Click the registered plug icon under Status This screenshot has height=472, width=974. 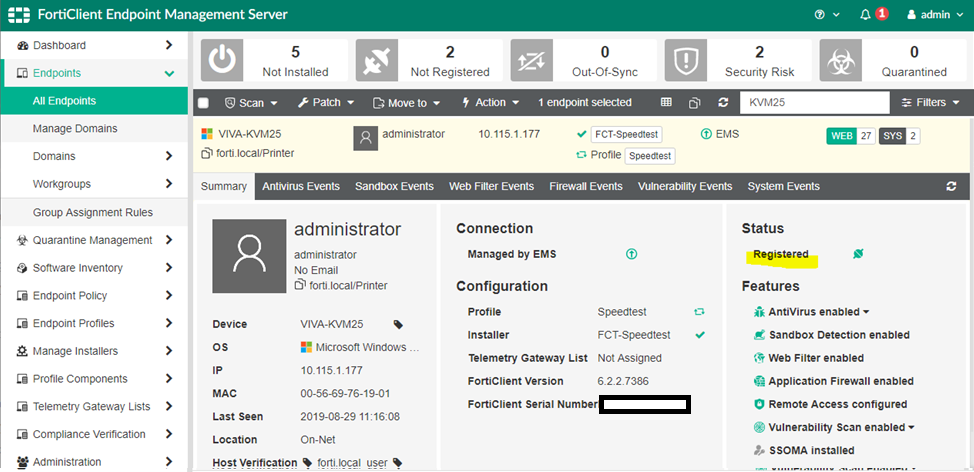click(857, 255)
